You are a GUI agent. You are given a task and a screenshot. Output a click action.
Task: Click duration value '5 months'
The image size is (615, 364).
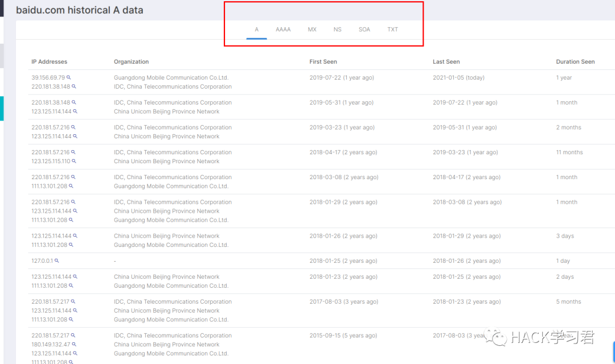[569, 301]
